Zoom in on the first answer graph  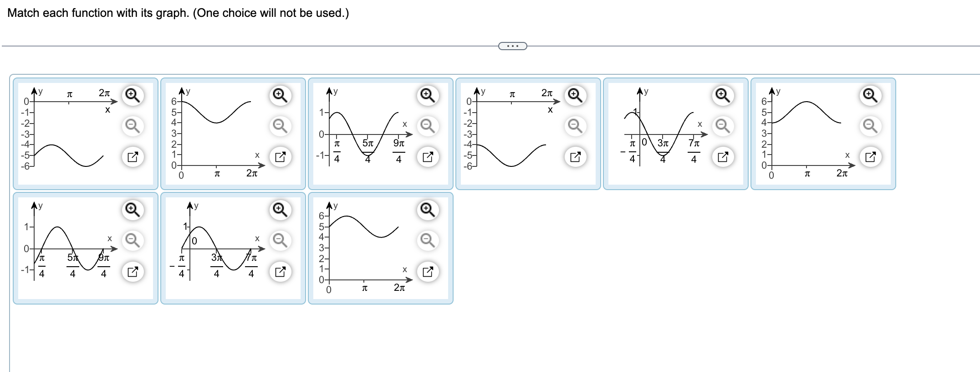[132, 94]
